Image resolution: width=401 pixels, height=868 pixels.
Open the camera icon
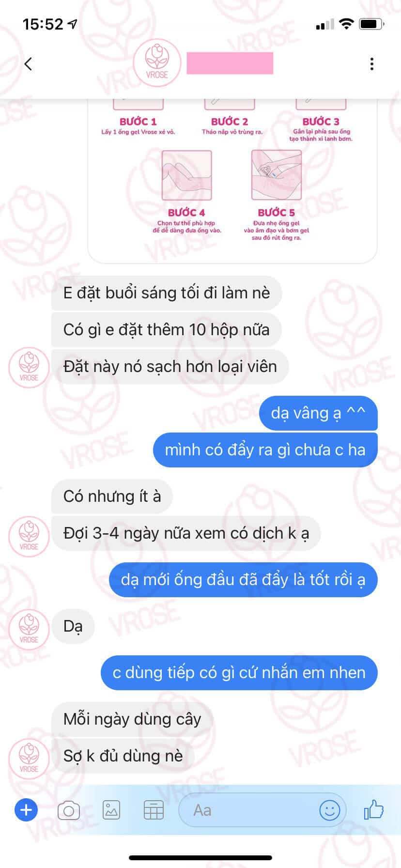click(68, 810)
